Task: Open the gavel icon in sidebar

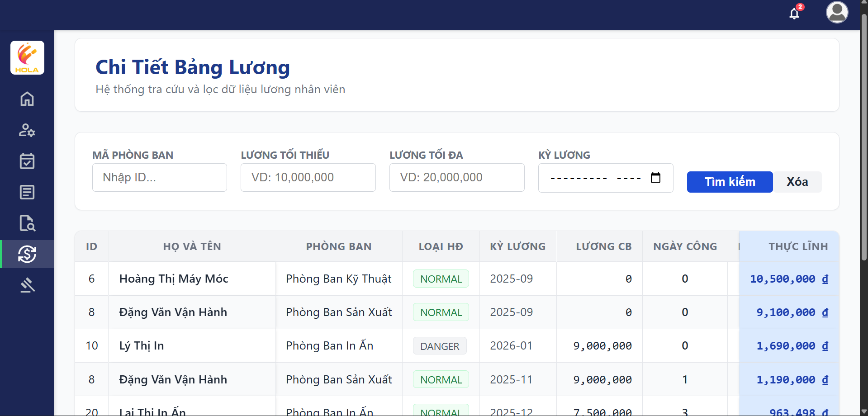Action: tap(27, 285)
